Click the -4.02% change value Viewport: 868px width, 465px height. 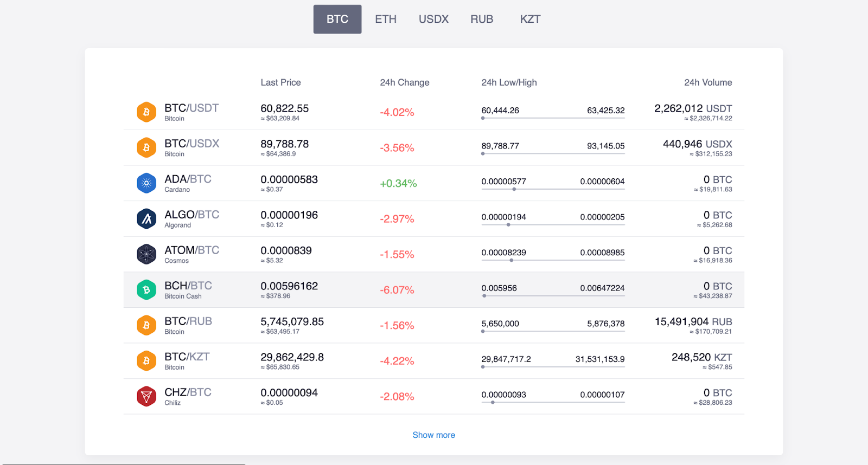[397, 112]
